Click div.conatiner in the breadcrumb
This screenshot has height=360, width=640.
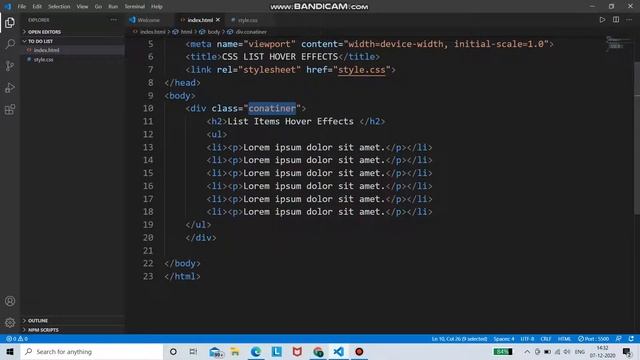point(251,31)
